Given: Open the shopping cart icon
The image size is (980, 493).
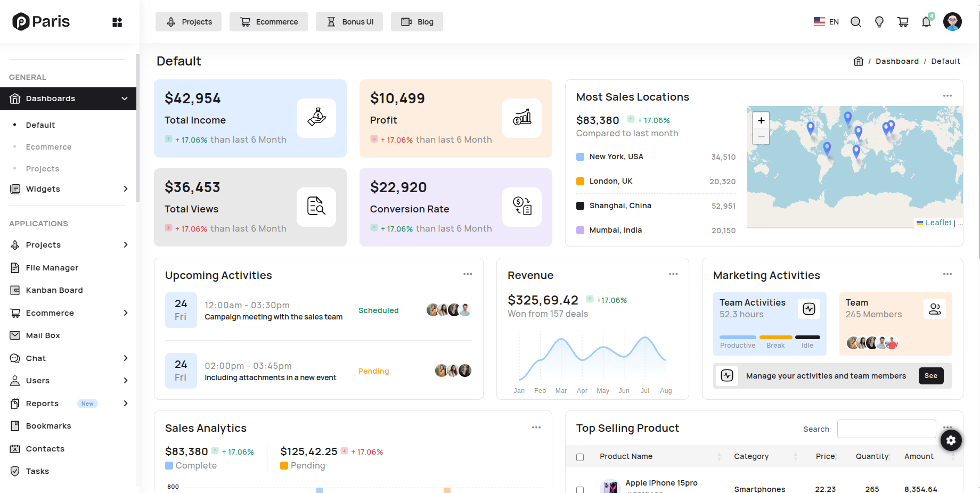Looking at the screenshot, I should click(903, 21).
